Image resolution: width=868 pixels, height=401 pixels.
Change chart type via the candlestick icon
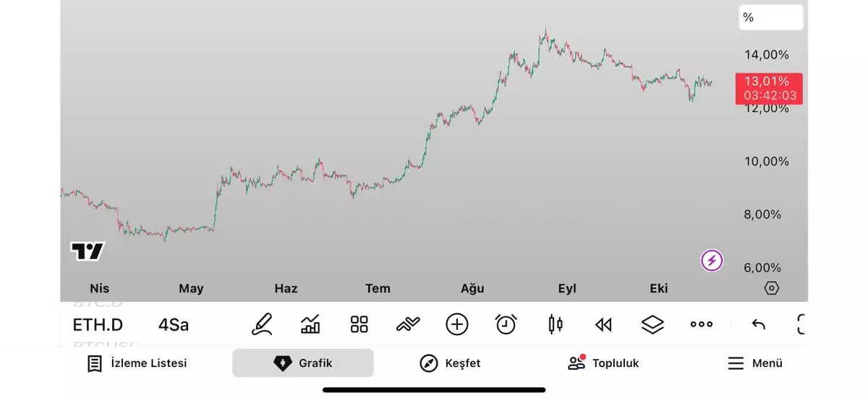(x=555, y=324)
